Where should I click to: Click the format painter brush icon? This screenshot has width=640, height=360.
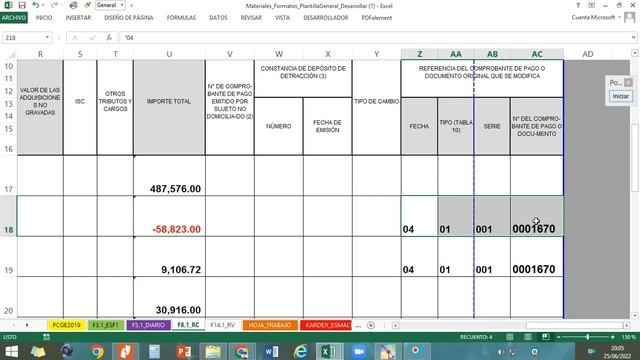pyautogui.click(x=87, y=5)
